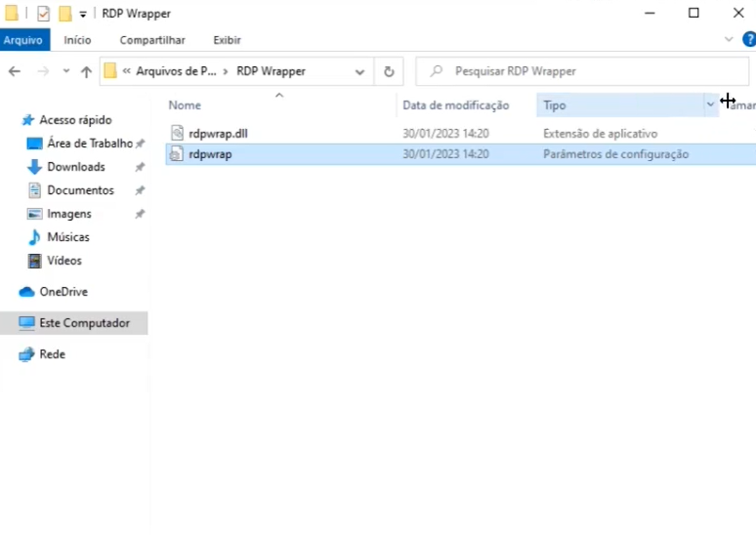This screenshot has width=756, height=535.
Task: Open OneDrive in the navigation pane
Action: [x=63, y=292]
